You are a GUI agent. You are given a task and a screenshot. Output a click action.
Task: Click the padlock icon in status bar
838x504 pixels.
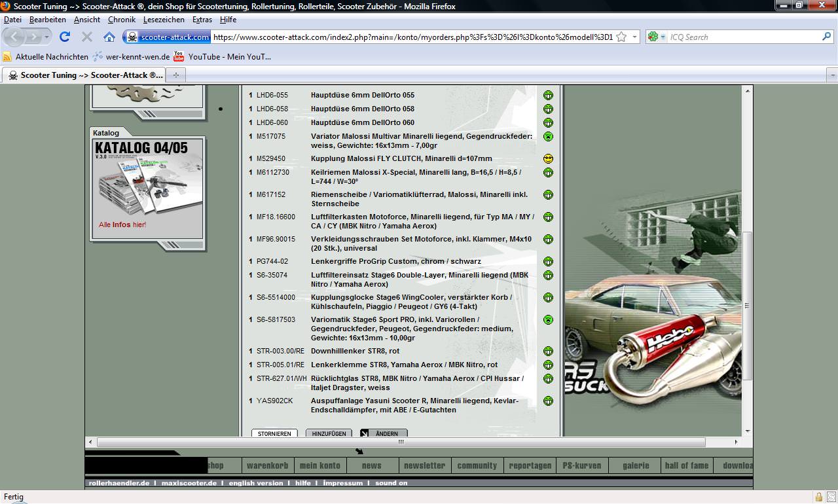pyautogui.click(x=818, y=497)
